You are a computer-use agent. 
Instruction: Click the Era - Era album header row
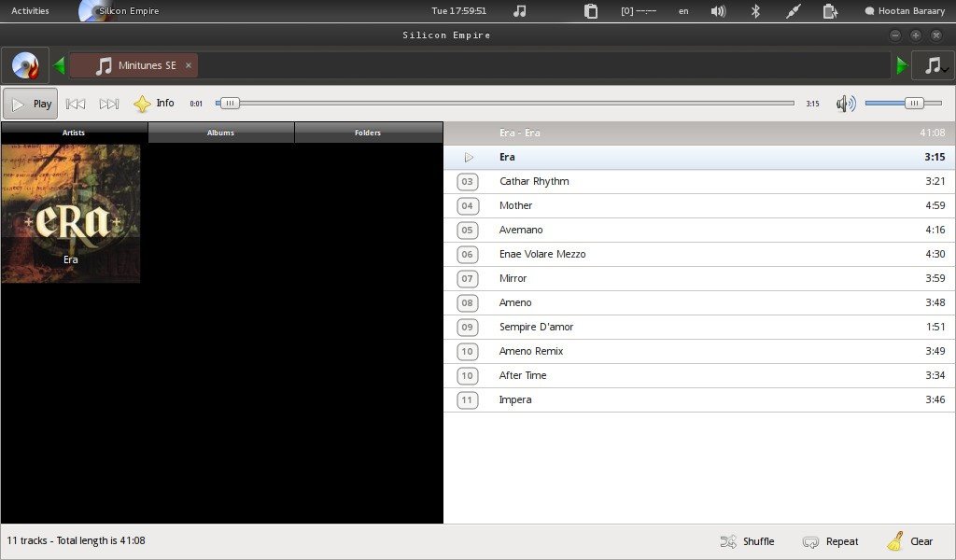click(699, 133)
